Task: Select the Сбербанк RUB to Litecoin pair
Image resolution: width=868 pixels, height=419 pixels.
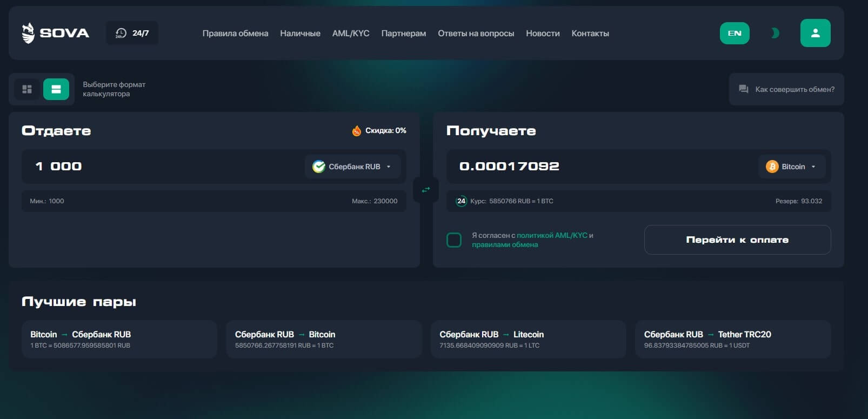Action: coord(528,339)
